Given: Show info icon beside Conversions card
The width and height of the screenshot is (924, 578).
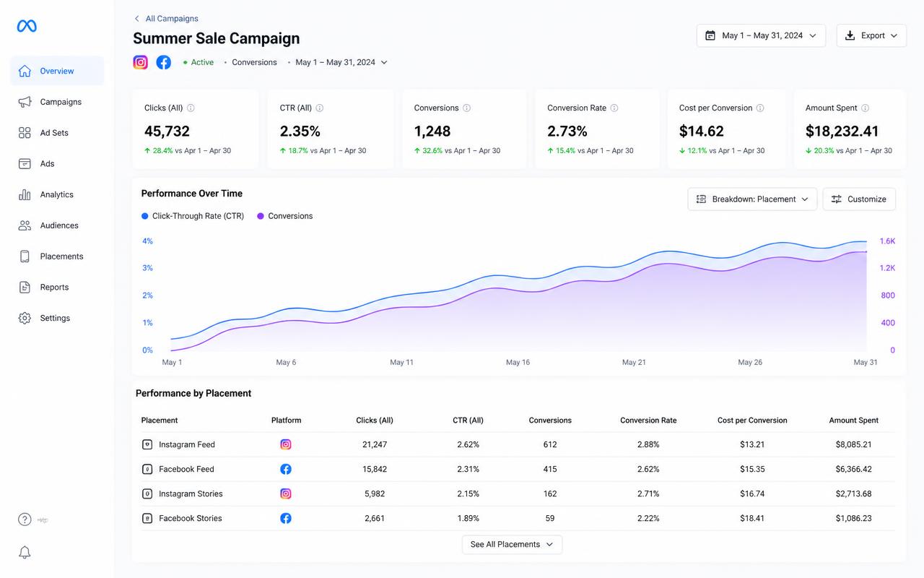Looking at the screenshot, I should point(467,108).
